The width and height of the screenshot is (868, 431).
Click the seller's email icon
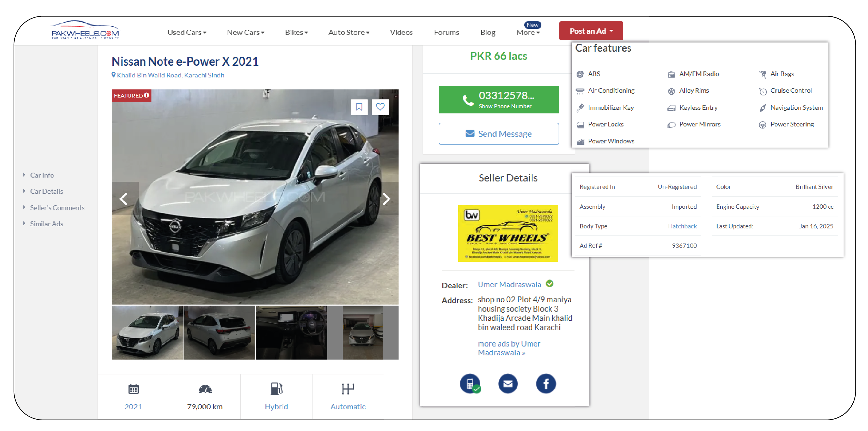click(x=508, y=384)
